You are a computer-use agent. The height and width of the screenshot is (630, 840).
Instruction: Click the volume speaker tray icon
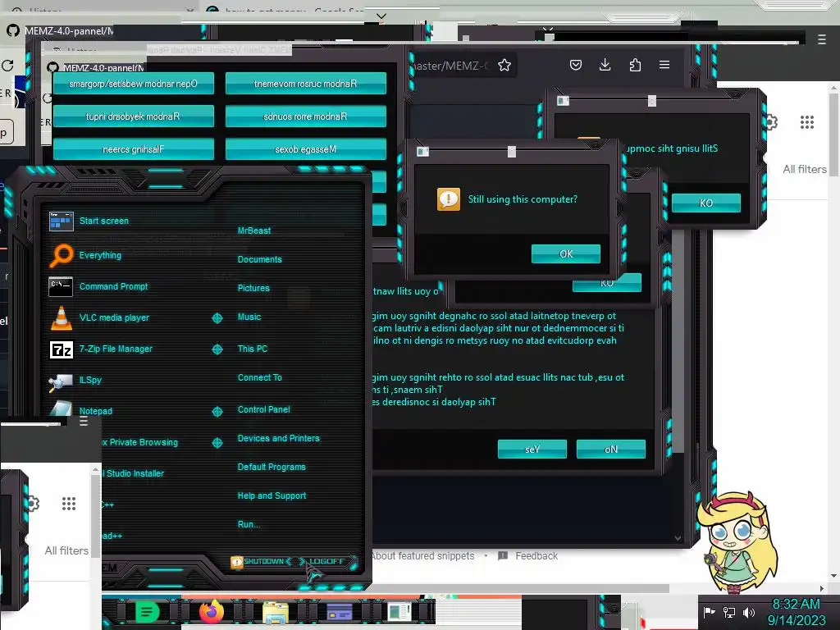[748, 612]
